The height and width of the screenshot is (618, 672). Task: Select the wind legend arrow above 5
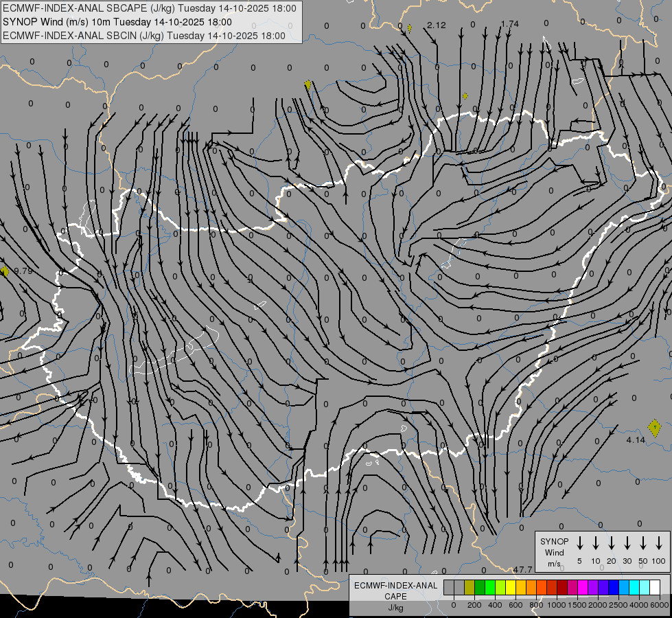click(579, 542)
